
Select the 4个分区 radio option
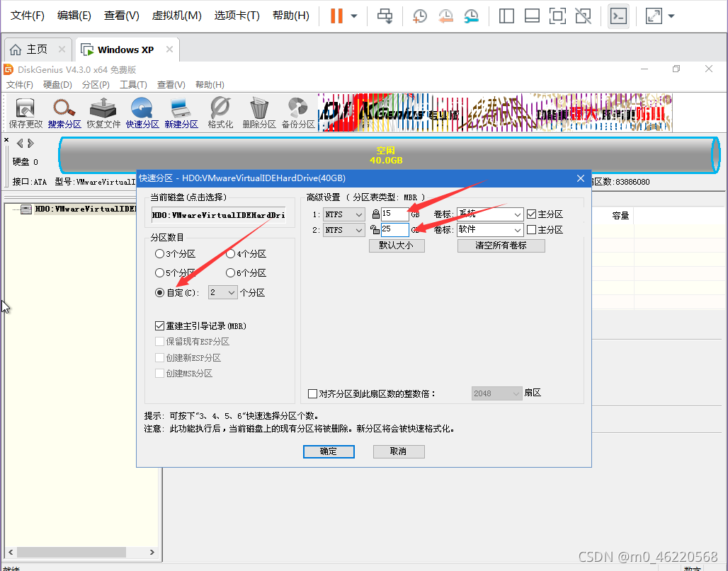(x=230, y=254)
